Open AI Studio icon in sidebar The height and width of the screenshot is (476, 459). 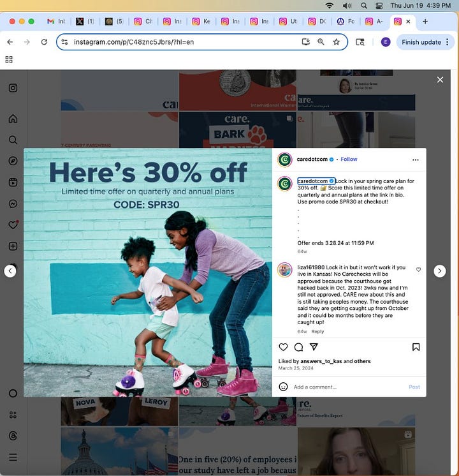pos(13,415)
